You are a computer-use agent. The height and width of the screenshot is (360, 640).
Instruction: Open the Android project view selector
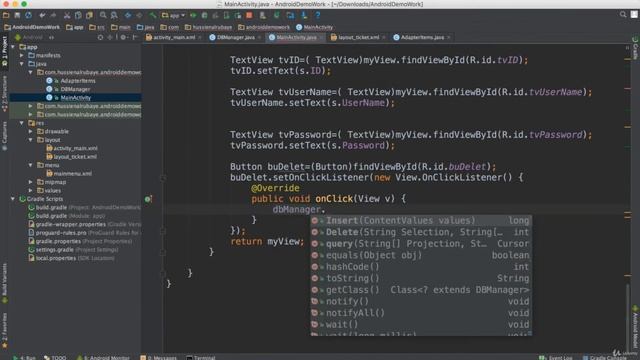(35, 37)
